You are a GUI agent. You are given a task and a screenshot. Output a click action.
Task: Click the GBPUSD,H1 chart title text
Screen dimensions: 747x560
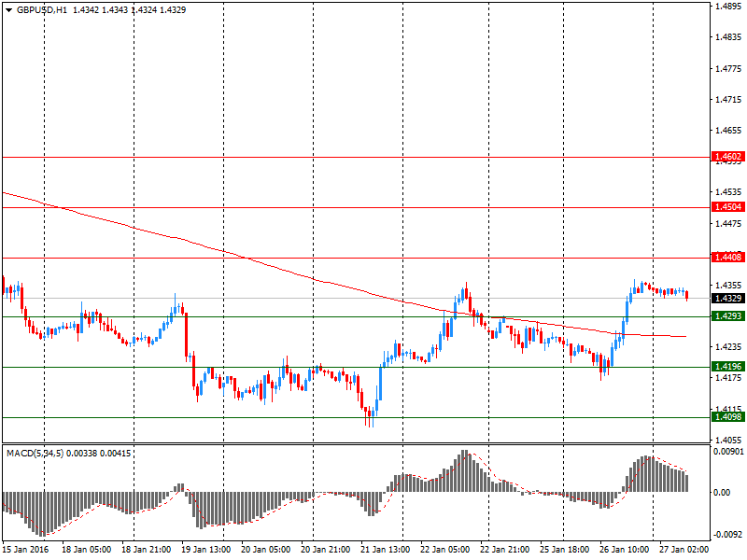(x=42, y=10)
